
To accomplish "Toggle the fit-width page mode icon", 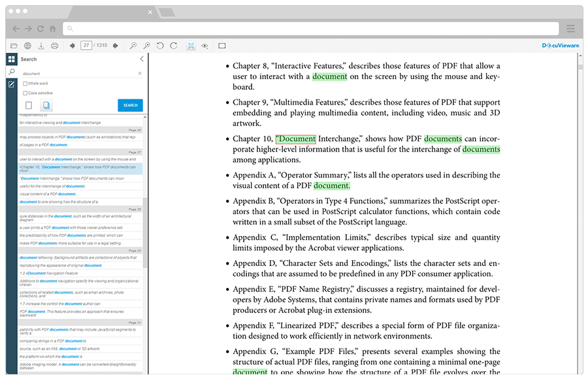I will [x=191, y=46].
